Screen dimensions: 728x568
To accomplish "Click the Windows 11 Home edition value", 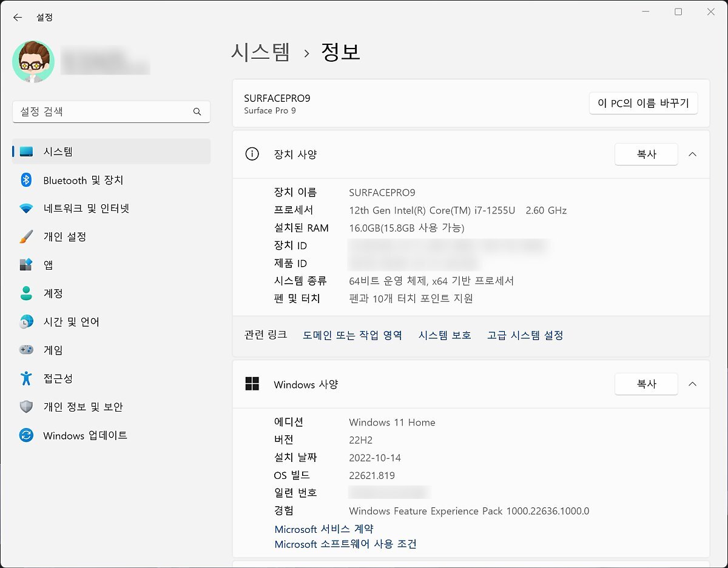I will (392, 423).
